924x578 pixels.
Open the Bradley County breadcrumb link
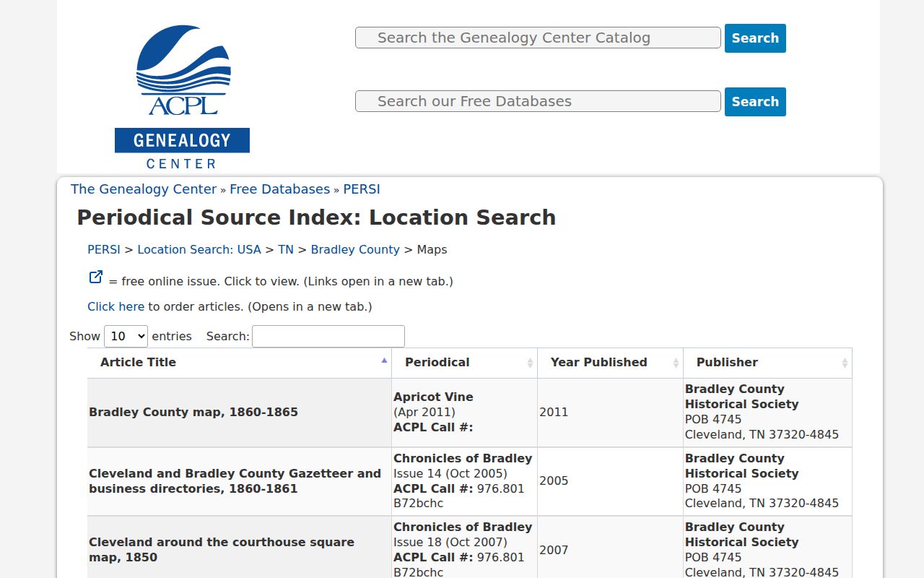[355, 249]
